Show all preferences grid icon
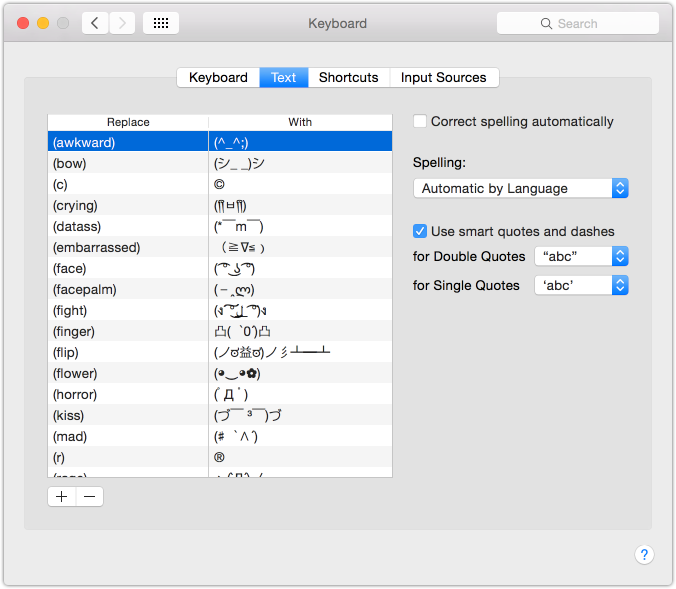The width and height of the screenshot is (676, 589). pos(161,23)
